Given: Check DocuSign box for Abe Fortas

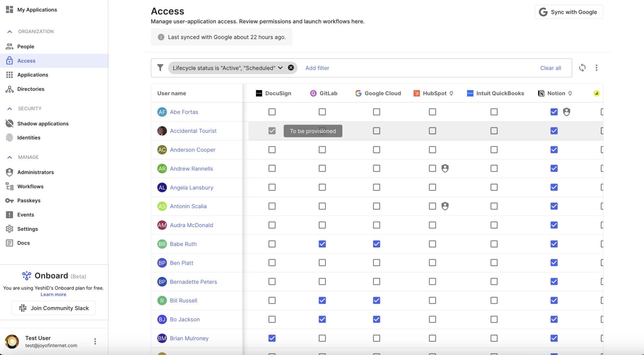Looking at the screenshot, I should [272, 112].
